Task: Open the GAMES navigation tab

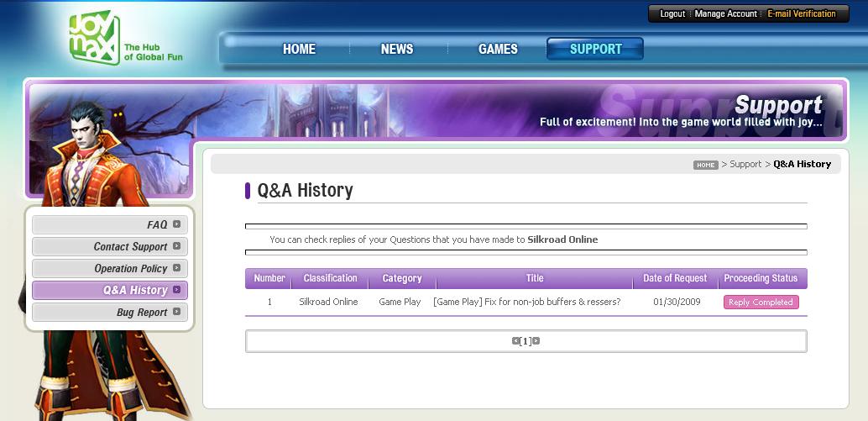Action: click(498, 49)
